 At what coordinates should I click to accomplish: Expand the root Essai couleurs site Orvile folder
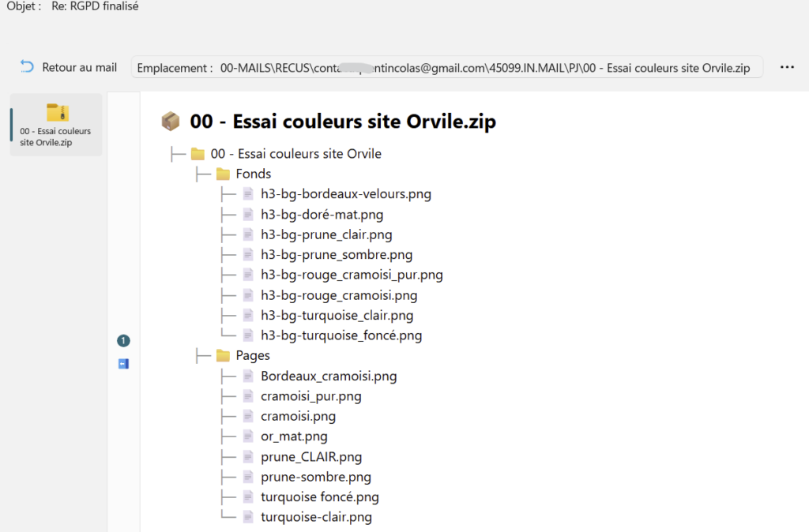coord(198,154)
